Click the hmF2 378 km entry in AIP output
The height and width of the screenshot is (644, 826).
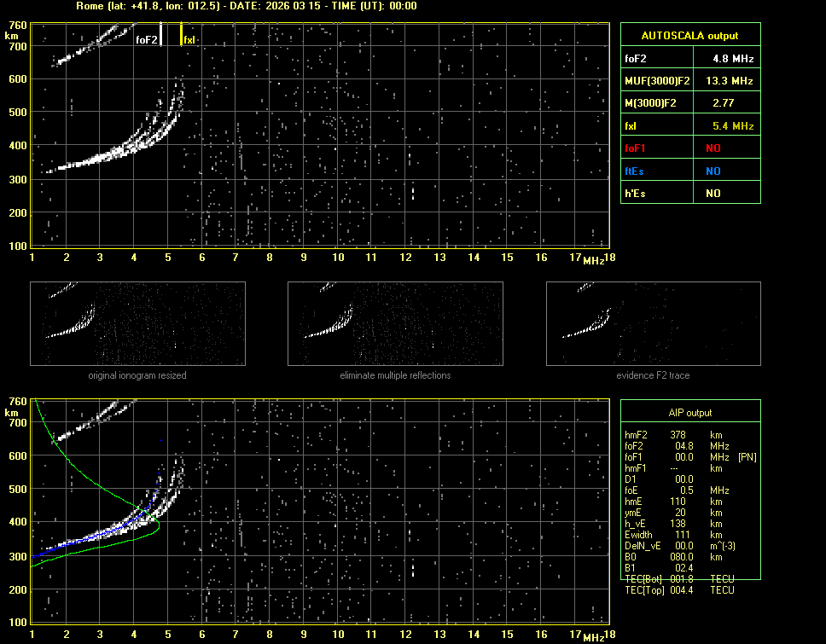coord(678,434)
